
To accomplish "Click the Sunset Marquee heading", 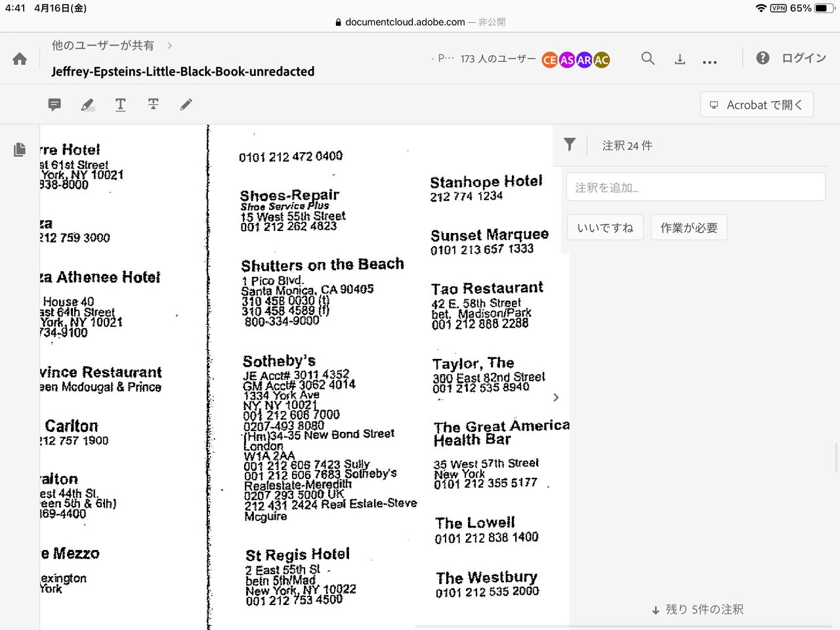I will (490, 235).
